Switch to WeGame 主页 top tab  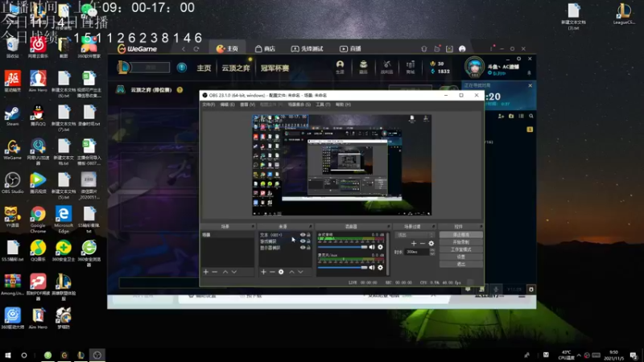pos(227,49)
